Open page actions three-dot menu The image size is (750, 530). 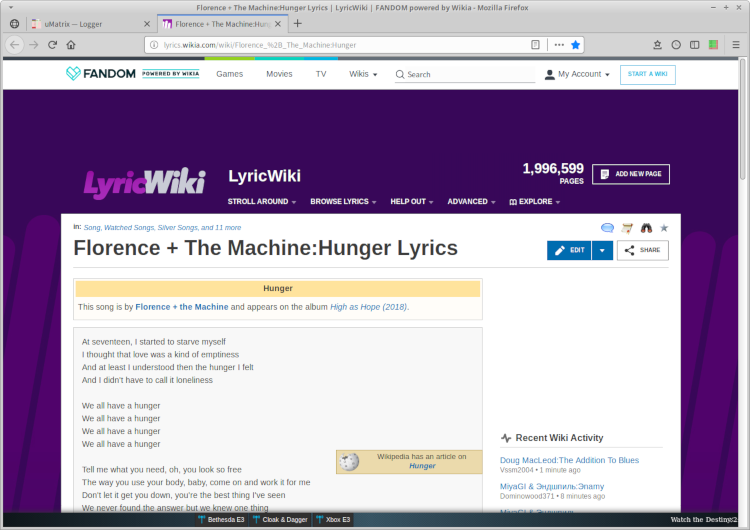coord(559,44)
